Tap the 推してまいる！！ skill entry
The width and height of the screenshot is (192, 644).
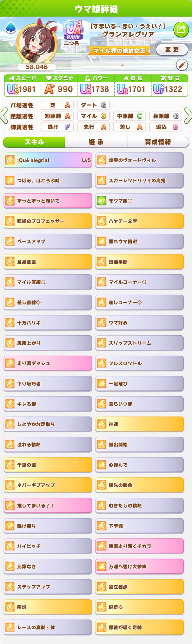pyautogui.click(x=48, y=505)
